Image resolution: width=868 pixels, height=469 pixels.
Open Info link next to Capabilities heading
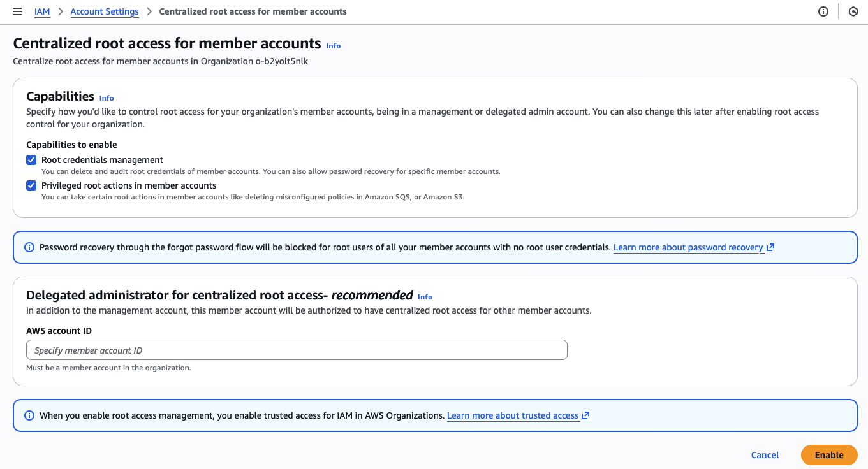coord(107,98)
